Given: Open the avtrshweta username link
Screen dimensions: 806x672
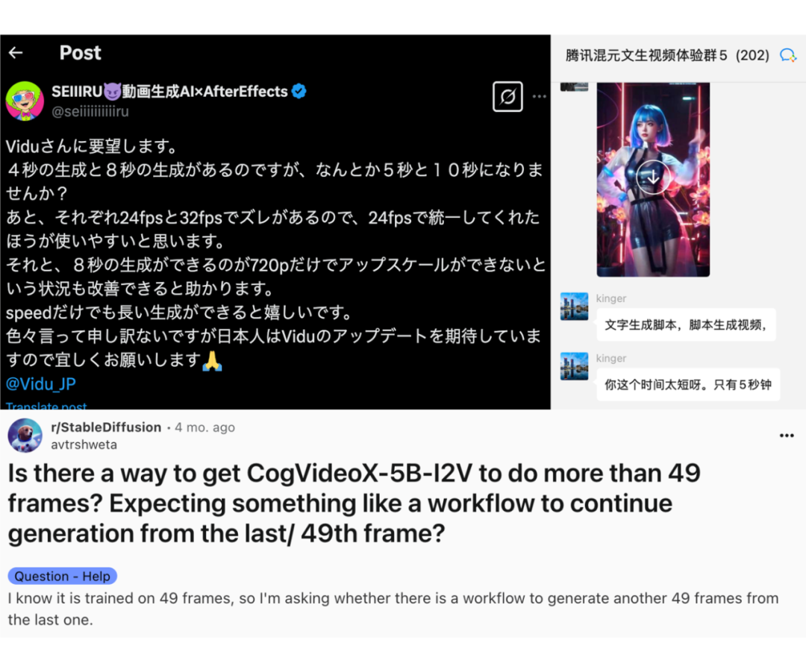Looking at the screenshot, I should click(x=84, y=445).
